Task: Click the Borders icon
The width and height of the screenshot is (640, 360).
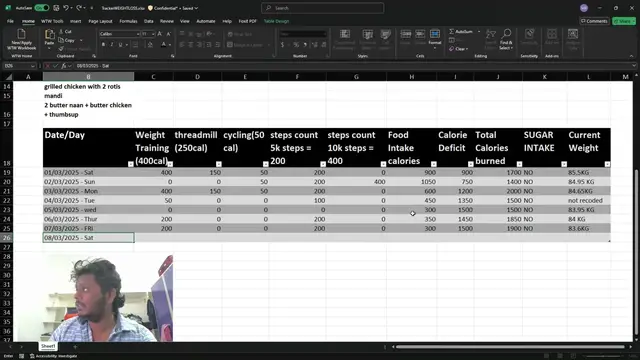Action: [x=135, y=44]
